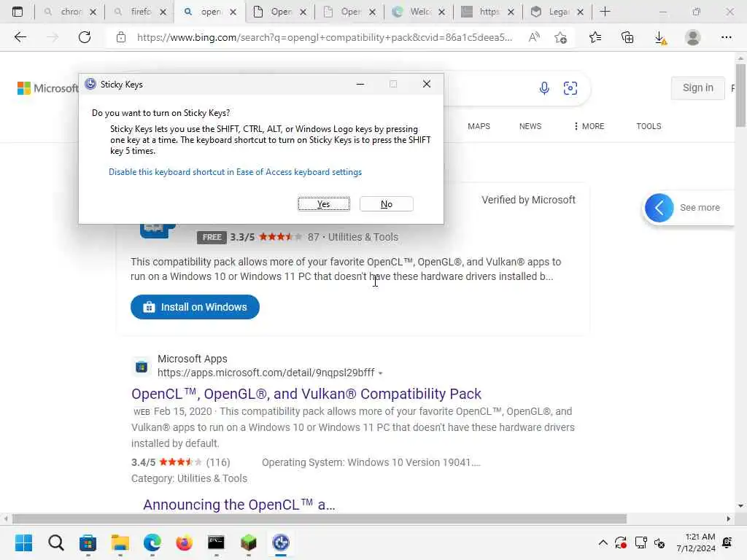Image resolution: width=747 pixels, height=560 pixels.
Task: Open the profile avatar icon
Action: [x=693, y=37]
